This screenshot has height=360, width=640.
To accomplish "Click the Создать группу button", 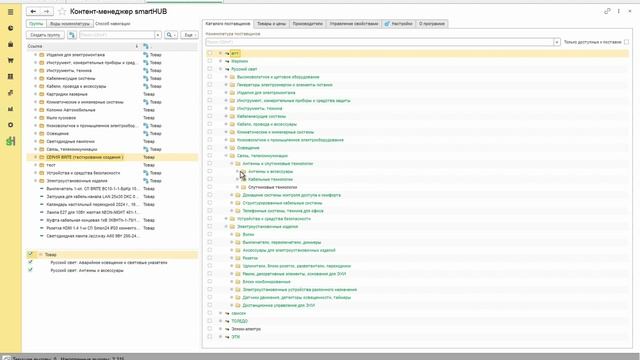I will pos(45,35).
